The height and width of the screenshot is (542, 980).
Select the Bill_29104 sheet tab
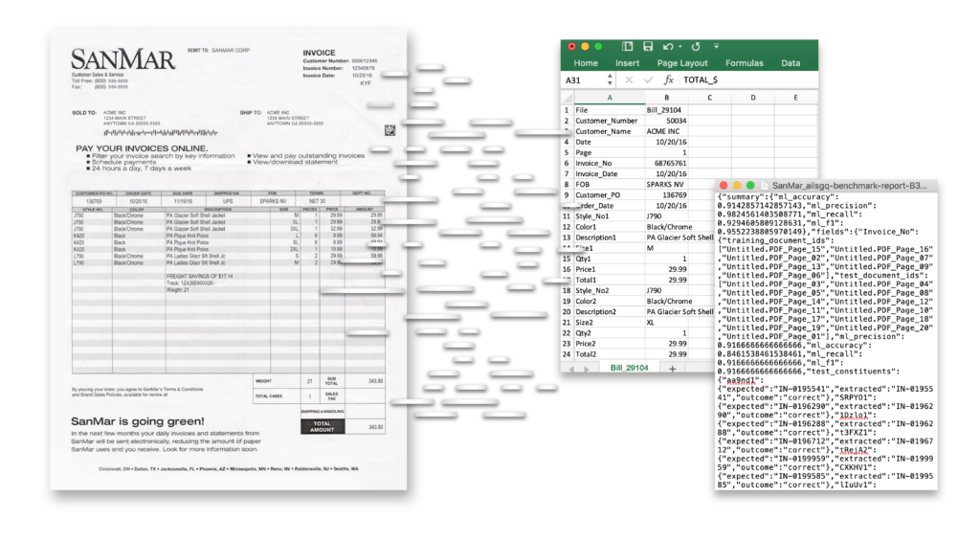pos(629,369)
